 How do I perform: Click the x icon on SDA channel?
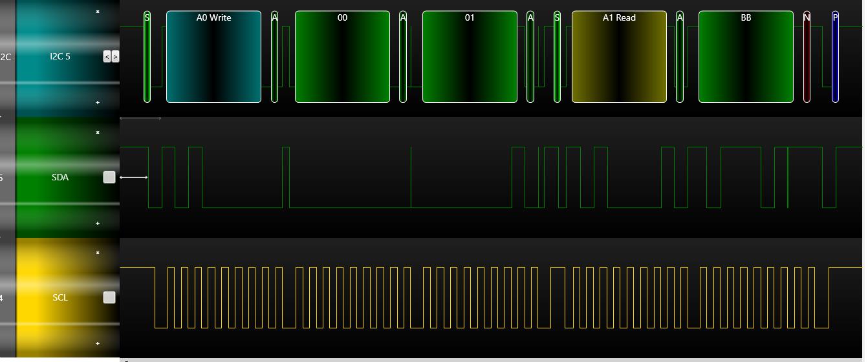coord(98,133)
